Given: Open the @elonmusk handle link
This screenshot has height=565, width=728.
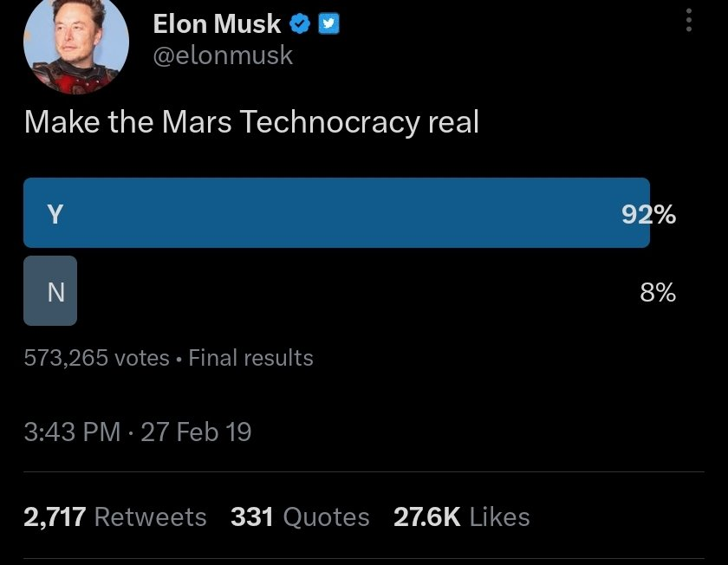Looking at the screenshot, I should click(x=223, y=55).
